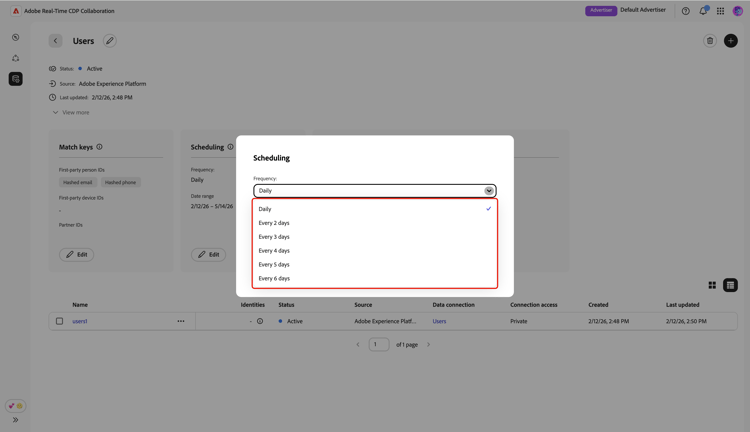This screenshot has height=432, width=750.
Task: Click info icon next to Match keys
Action: pyautogui.click(x=99, y=147)
